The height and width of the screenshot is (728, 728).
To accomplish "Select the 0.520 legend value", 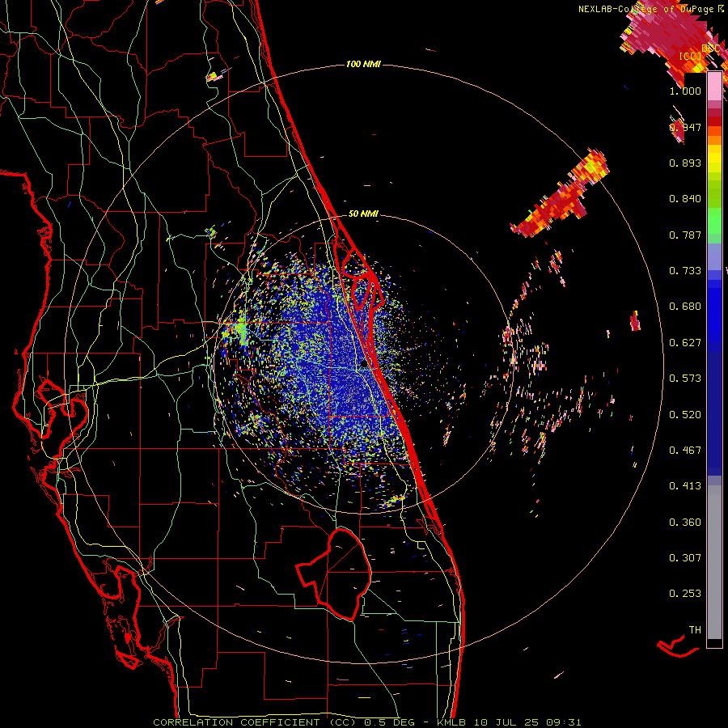I will point(685,415).
